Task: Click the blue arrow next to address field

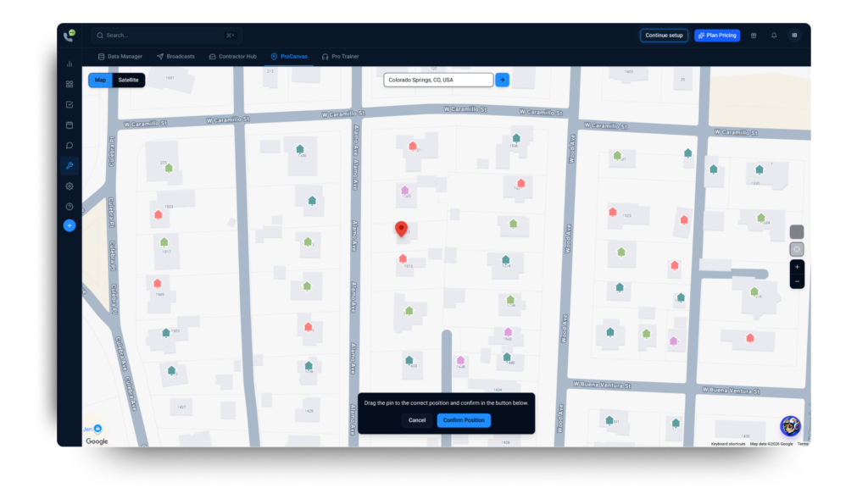Action: pyautogui.click(x=502, y=80)
